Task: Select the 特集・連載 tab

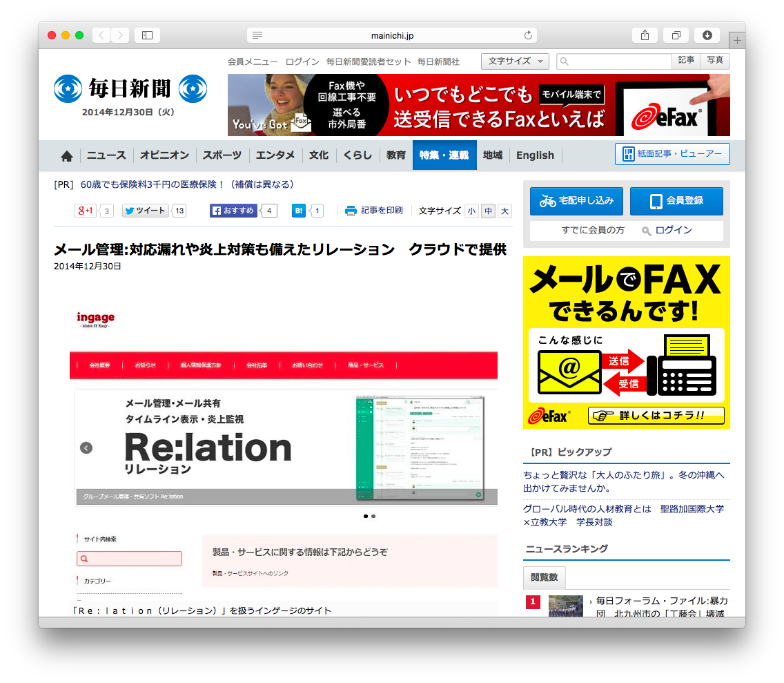Action: [x=444, y=155]
